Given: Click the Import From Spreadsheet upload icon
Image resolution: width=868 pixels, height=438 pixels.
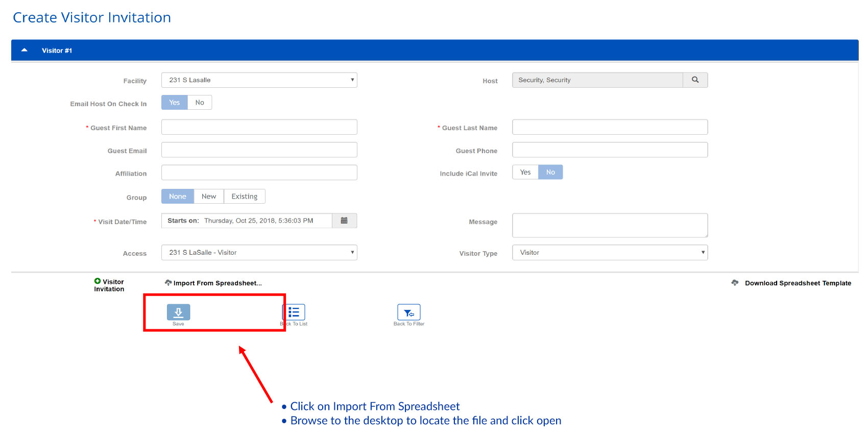Looking at the screenshot, I should [x=168, y=283].
